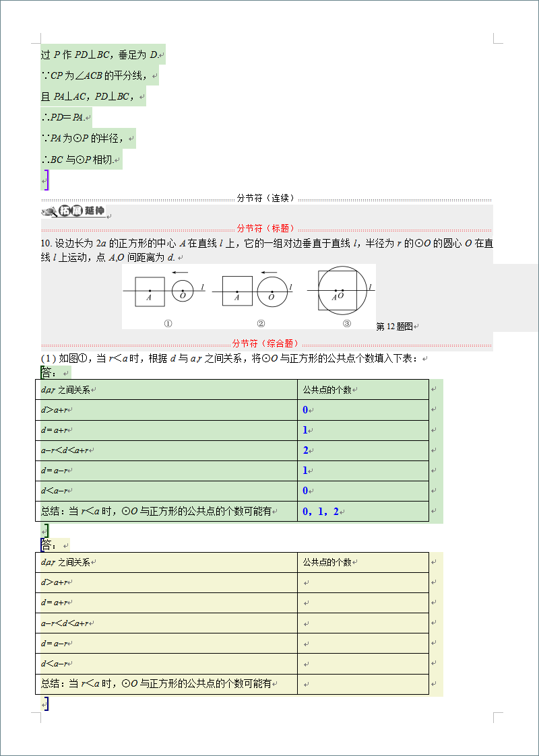Click the line "∴BC 与⊙P 相切."
Screen dimensions: 539x756
pos(78,159)
